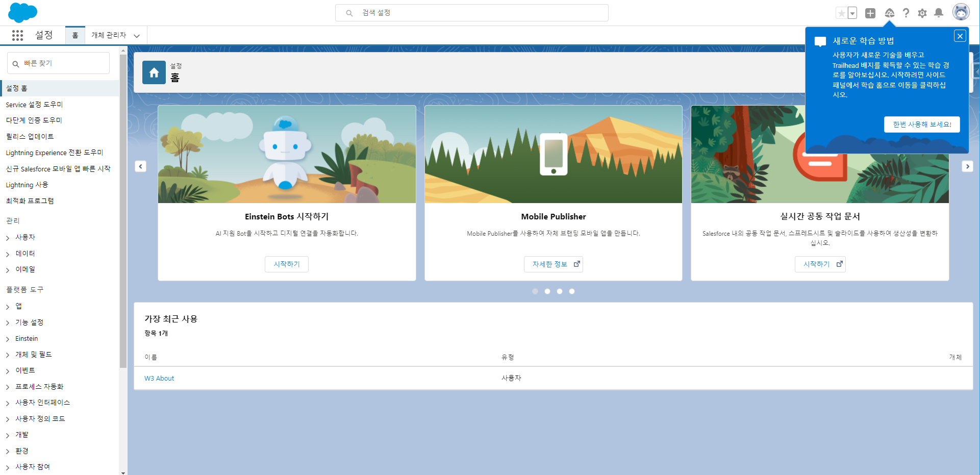
Task: Click the 사용자 cell in the W3 About row
Action: tap(511, 378)
